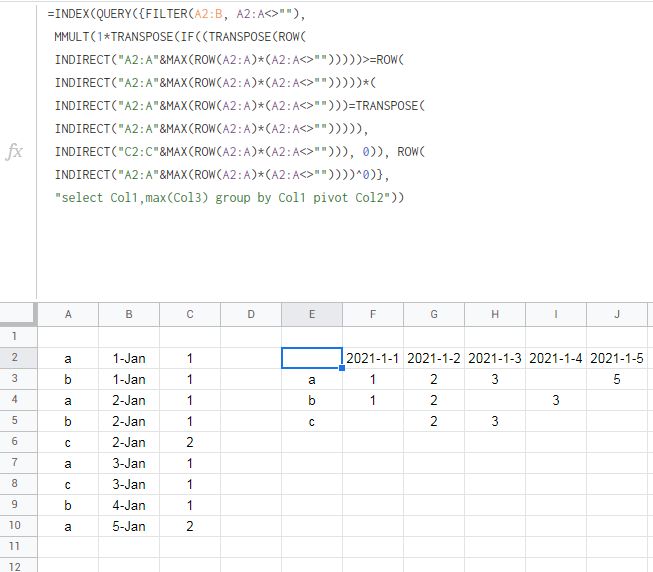This screenshot has width=653, height=572.
Task: Click cell H2 '2021-1-3'
Action: (495, 358)
